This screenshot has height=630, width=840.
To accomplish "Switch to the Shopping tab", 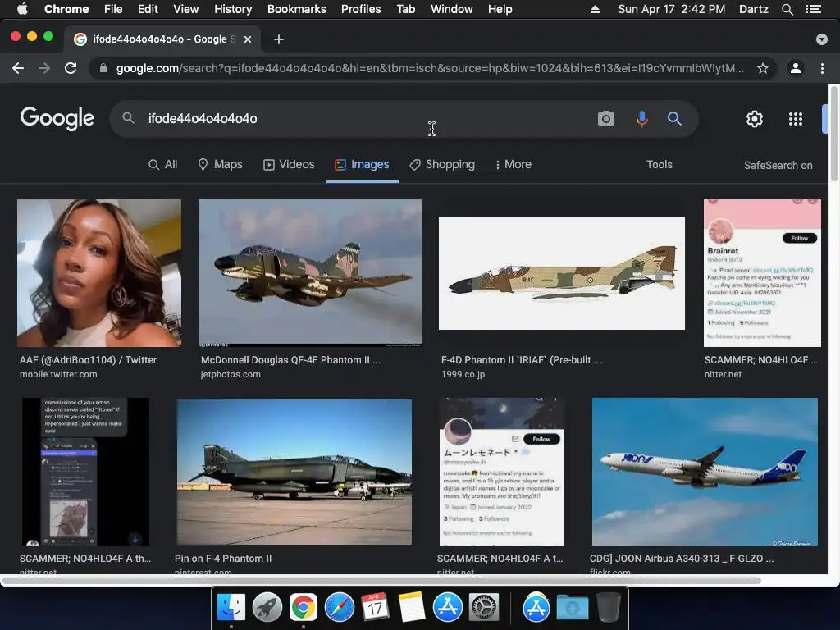I will (x=442, y=164).
